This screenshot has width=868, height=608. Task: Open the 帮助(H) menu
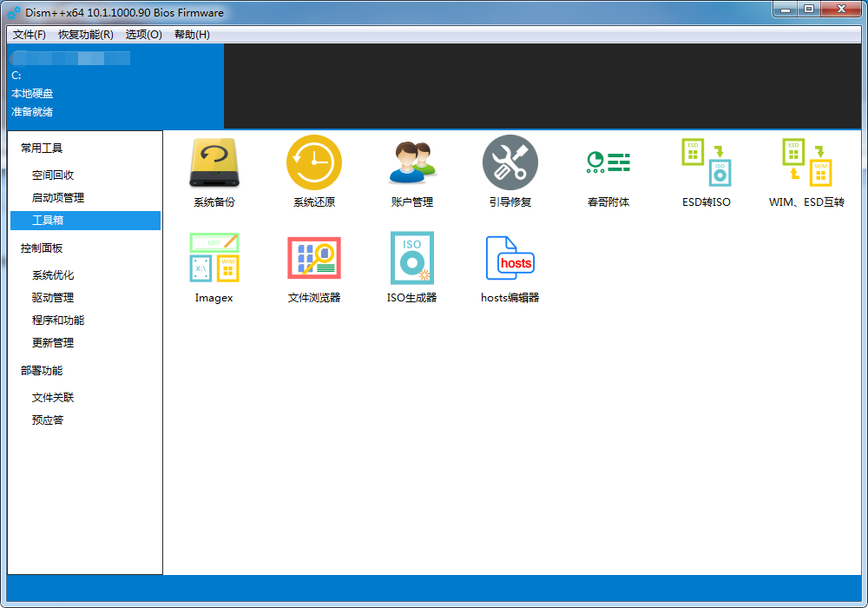[x=192, y=35]
